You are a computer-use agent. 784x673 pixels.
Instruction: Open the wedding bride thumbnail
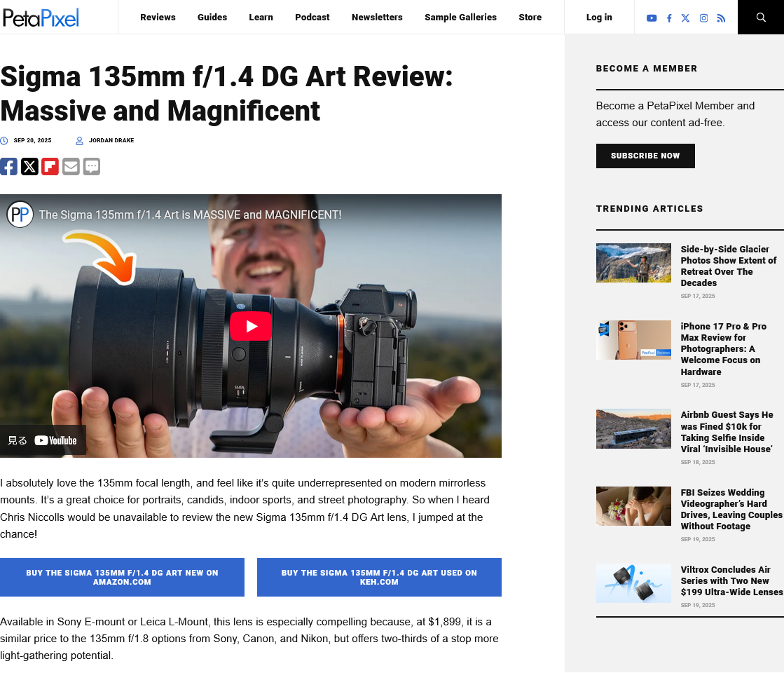[633, 506]
